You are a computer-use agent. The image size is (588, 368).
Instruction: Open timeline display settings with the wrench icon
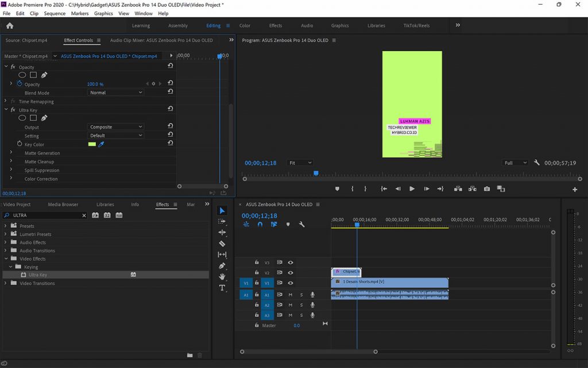pos(303,224)
